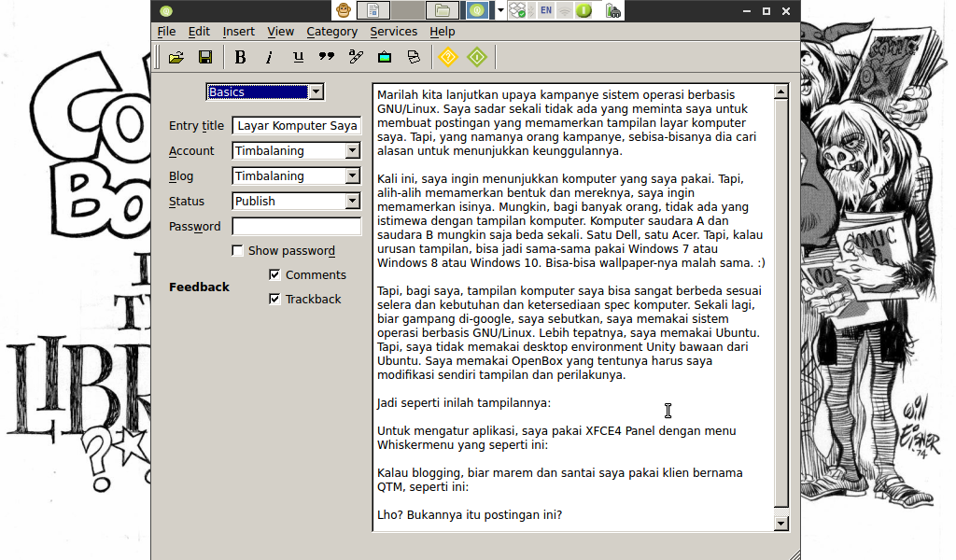
Task: Expand the Blog dropdown
Action: [352, 176]
